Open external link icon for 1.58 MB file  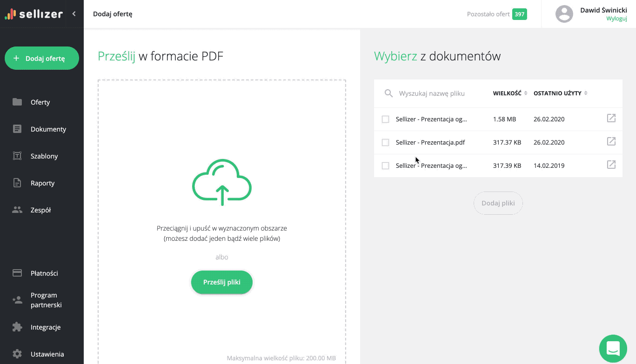611,119
